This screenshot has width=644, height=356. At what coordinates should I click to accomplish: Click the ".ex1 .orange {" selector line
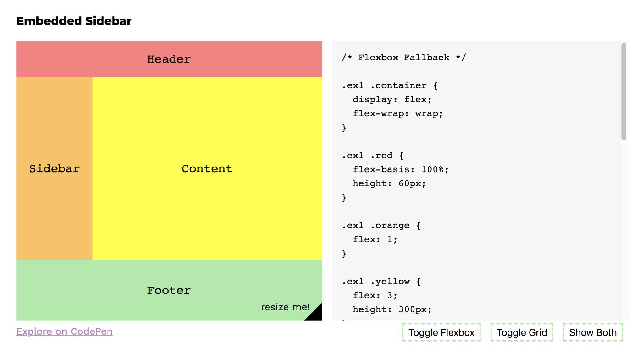point(381,226)
